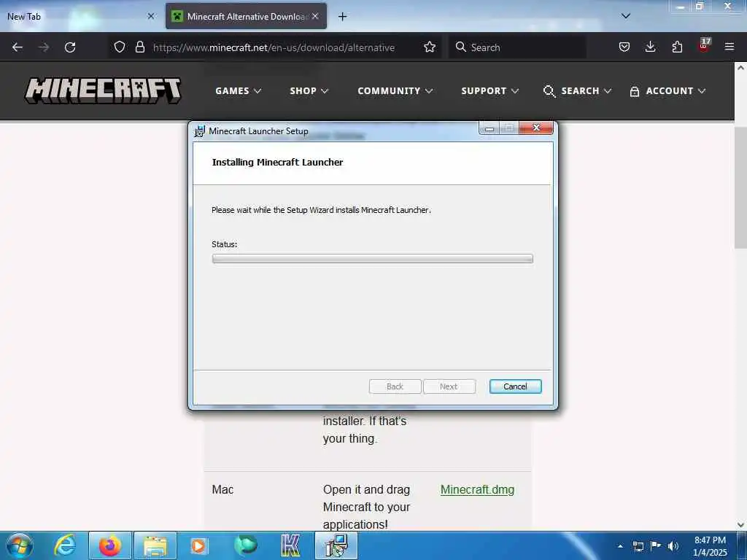Click the extension badge showing 17
747x560 pixels.
[x=704, y=45]
